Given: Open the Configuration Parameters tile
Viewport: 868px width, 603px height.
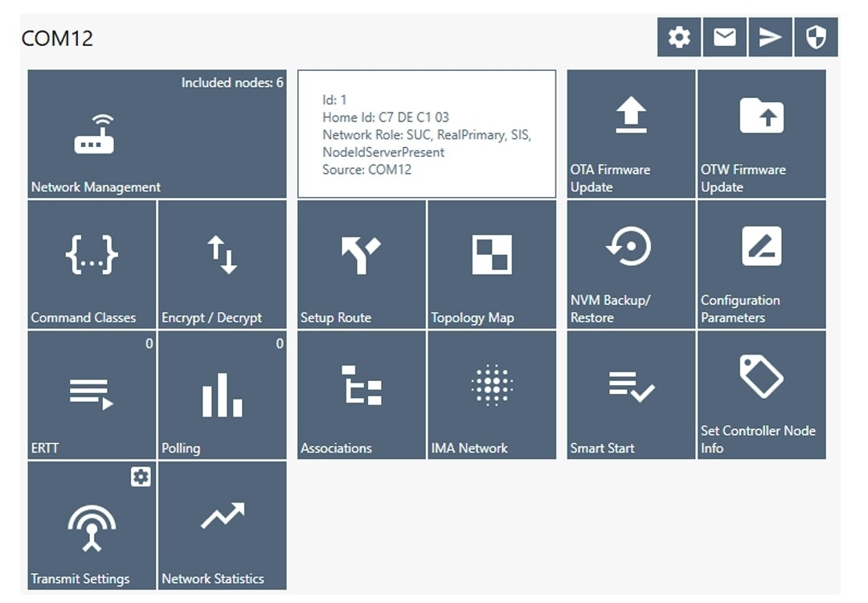Looking at the screenshot, I should pos(762,265).
